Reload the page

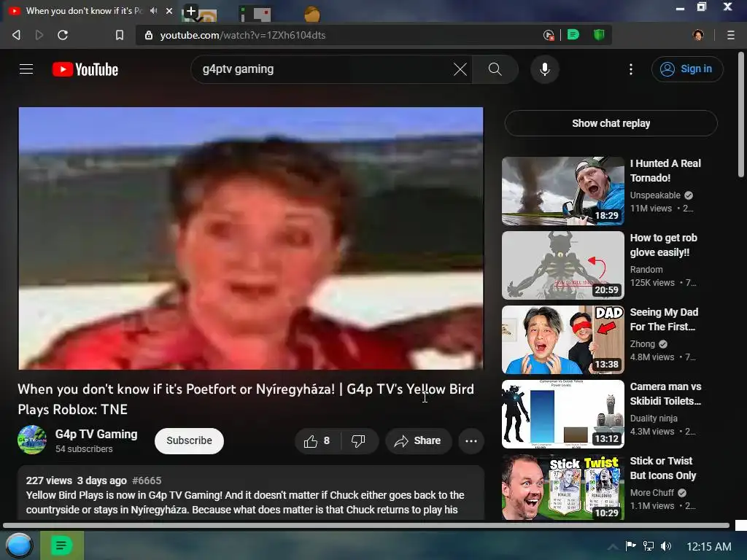63,35
